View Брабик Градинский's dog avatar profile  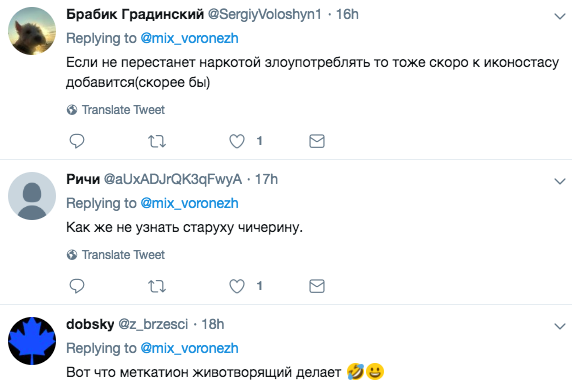(32, 31)
